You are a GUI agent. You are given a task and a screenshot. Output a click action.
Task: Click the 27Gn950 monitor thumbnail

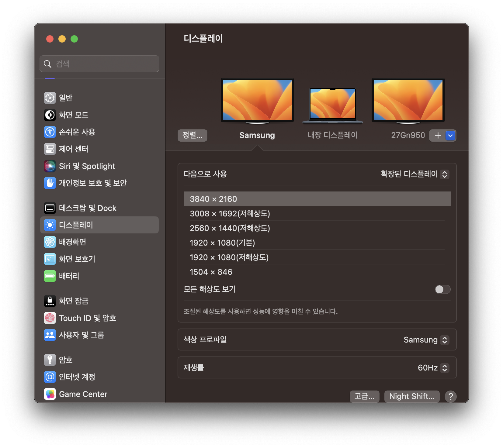pos(408,101)
